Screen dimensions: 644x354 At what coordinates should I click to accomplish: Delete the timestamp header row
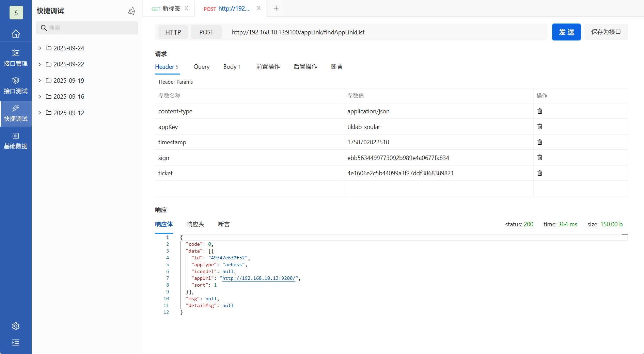click(540, 142)
